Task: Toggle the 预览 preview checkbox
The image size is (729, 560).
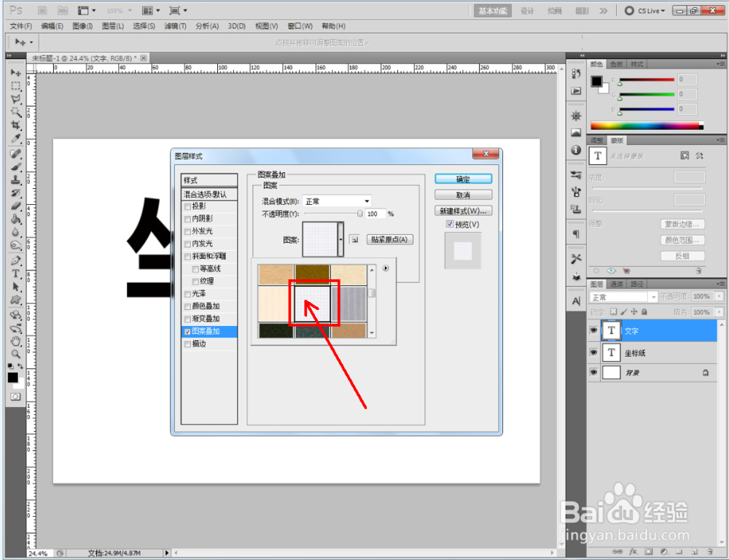Action: click(450, 224)
